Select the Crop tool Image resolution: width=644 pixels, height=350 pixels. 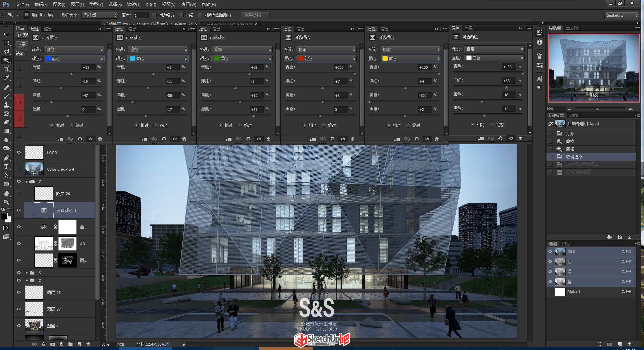6,69
